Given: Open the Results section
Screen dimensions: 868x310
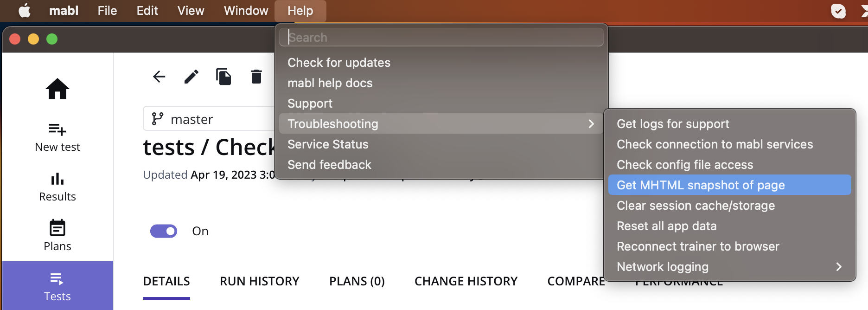Looking at the screenshot, I should point(57,187).
